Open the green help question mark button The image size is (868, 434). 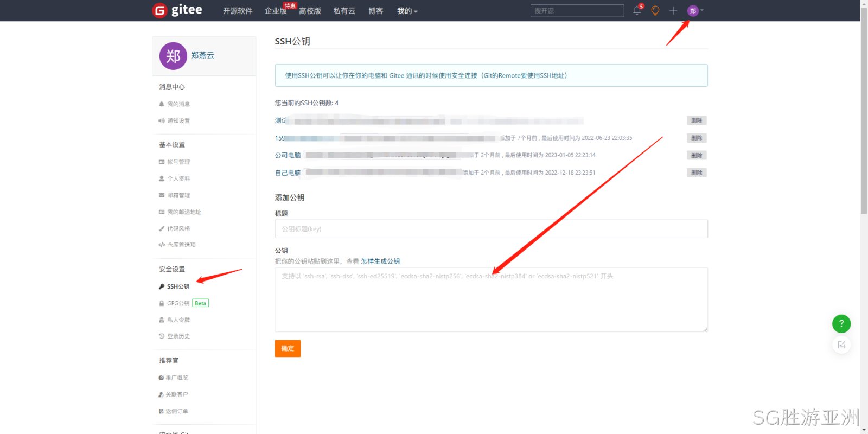coord(841,323)
